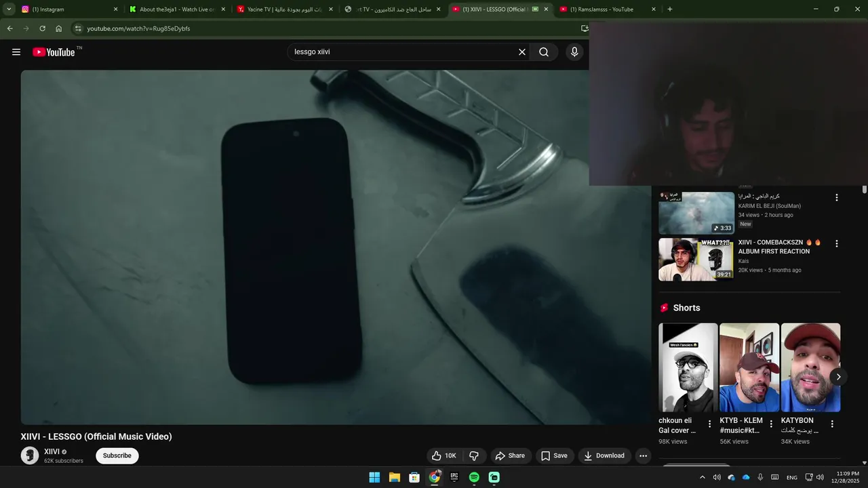Launch Epic Games from taskbar
Image resolution: width=868 pixels, height=488 pixels.
pyautogui.click(x=454, y=477)
